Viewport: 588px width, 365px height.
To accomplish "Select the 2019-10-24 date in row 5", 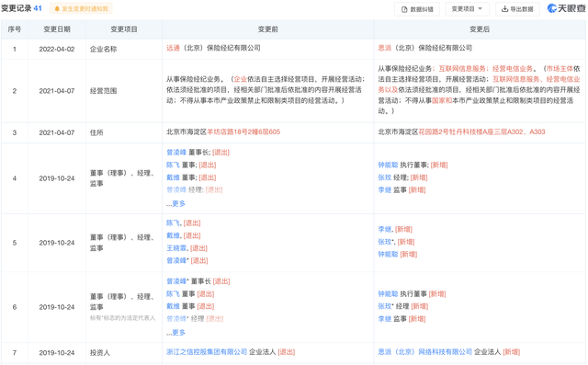I will 57,243.
